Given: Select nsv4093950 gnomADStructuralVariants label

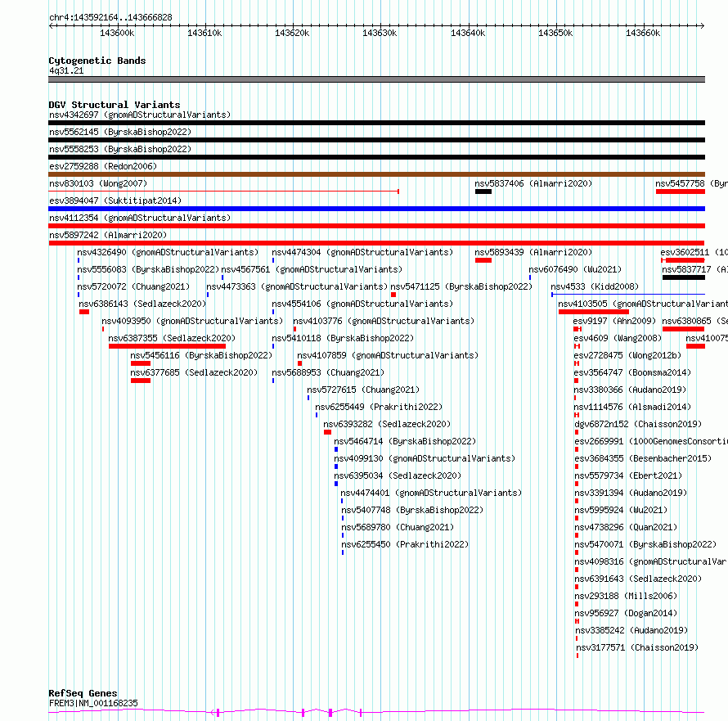Looking at the screenshot, I should 192,321.
